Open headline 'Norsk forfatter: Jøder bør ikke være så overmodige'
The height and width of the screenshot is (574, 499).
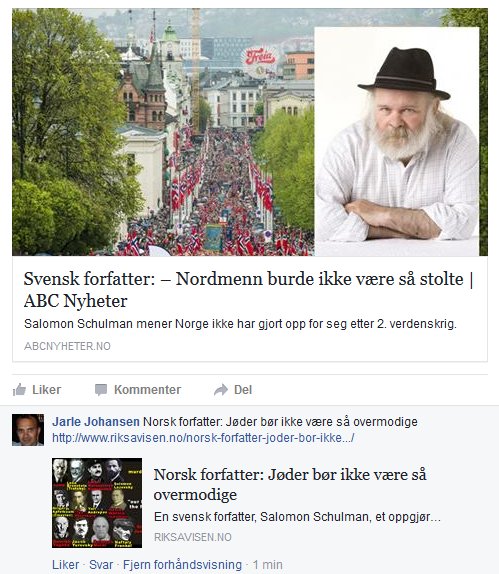[290, 484]
